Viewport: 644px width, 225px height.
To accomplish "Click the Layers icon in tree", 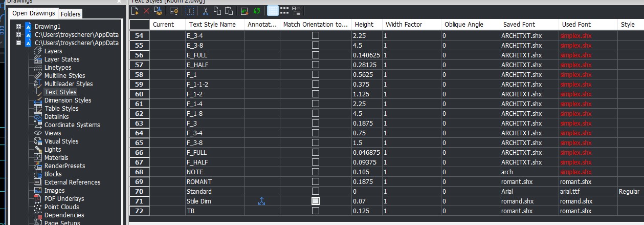I will click(38, 51).
